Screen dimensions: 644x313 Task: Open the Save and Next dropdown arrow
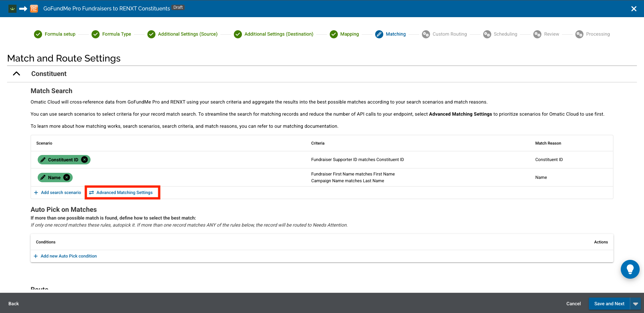tap(635, 304)
